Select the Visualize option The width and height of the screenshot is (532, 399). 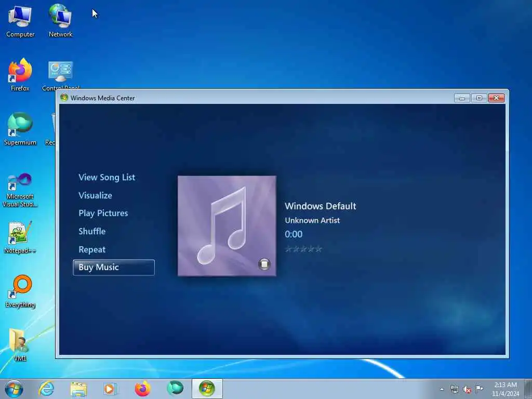point(95,195)
